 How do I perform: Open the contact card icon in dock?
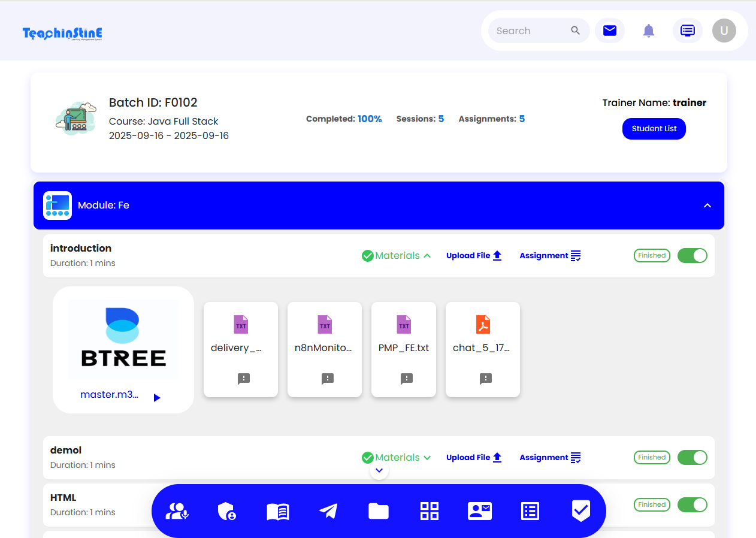479,511
